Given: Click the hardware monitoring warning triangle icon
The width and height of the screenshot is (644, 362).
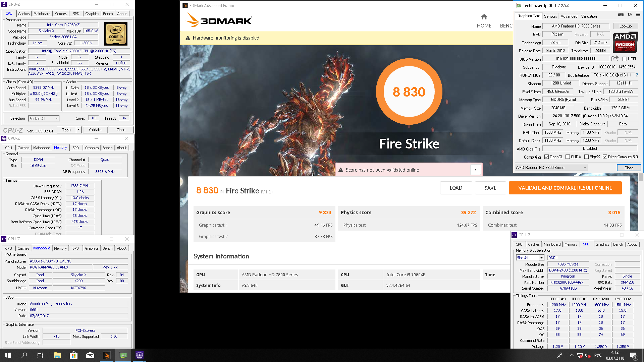Looking at the screenshot, I should [188, 38].
